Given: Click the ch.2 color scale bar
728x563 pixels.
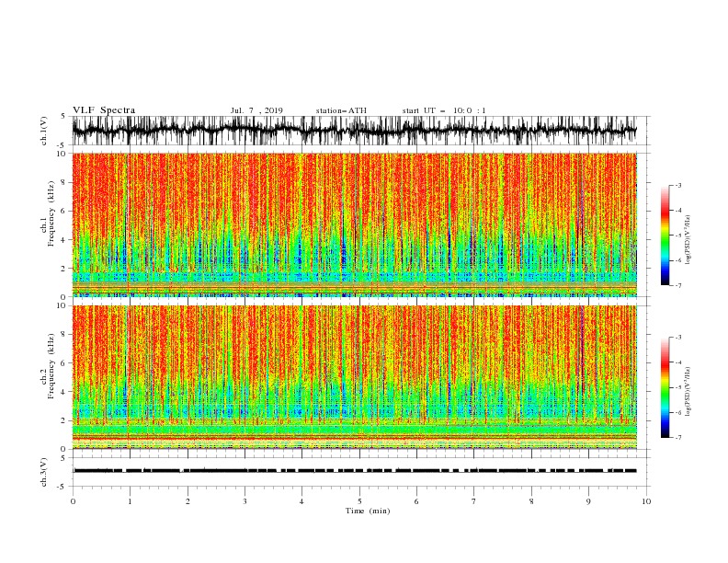Looking at the screenshot, I should [665, 387].
